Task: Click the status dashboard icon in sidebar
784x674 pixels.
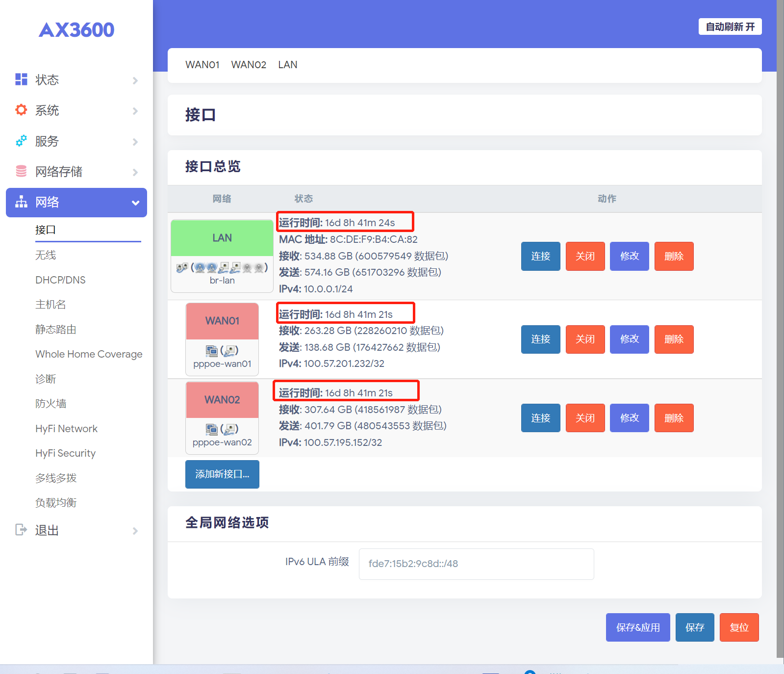Action: [21, 79]
